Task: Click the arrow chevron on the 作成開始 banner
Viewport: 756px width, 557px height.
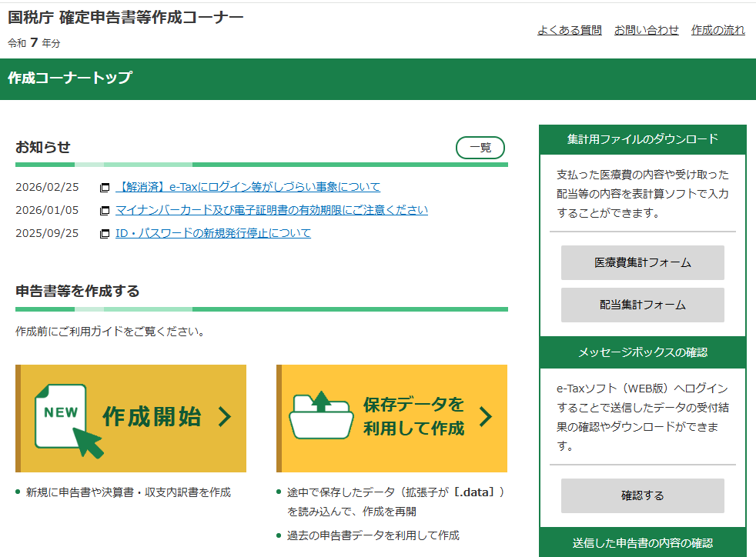Action: tap(223, 416)
